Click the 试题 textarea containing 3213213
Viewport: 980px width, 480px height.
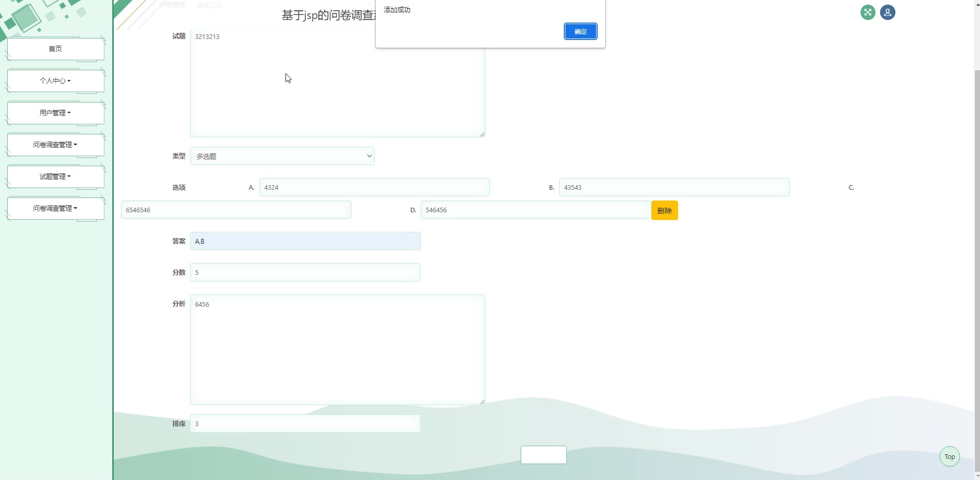tap(338, 83)
